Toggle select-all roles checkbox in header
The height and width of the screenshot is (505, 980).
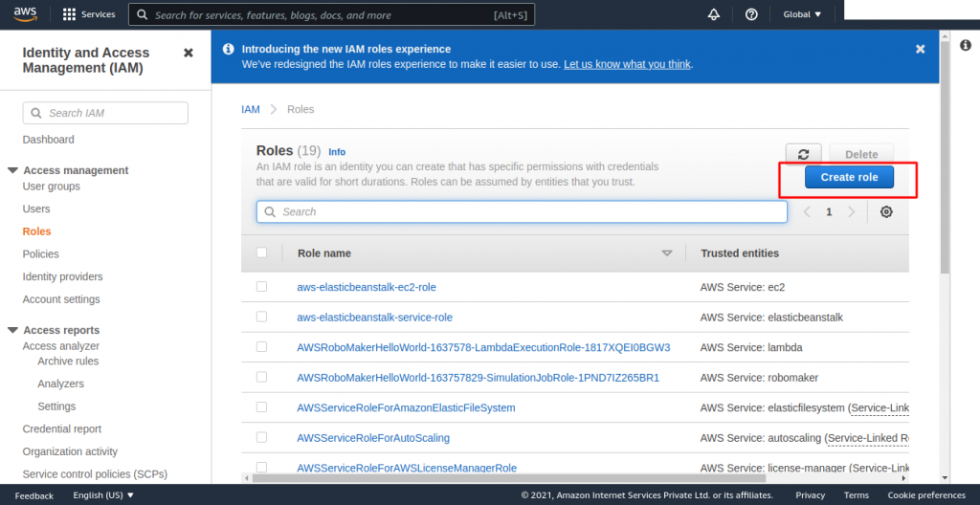[262, 252]
